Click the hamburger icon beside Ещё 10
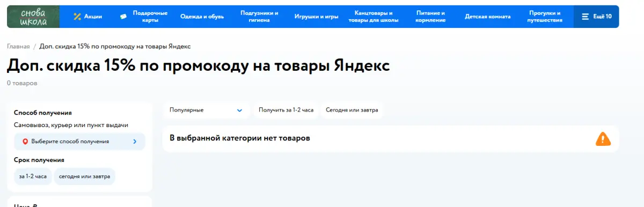This screenshot has width=644, height=207. [x=586, y=17]
